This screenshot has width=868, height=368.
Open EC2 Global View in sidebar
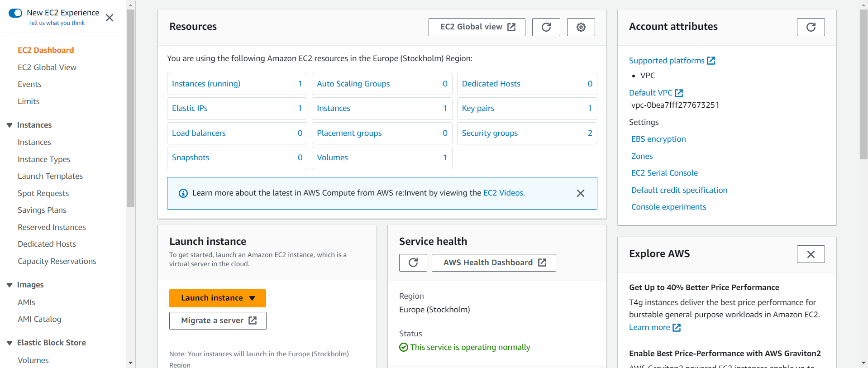coord(47,67)
